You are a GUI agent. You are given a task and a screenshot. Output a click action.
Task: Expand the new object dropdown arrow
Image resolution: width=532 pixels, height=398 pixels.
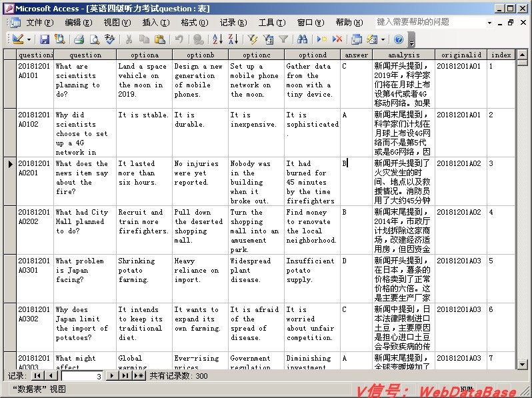[x=383, y=40]
